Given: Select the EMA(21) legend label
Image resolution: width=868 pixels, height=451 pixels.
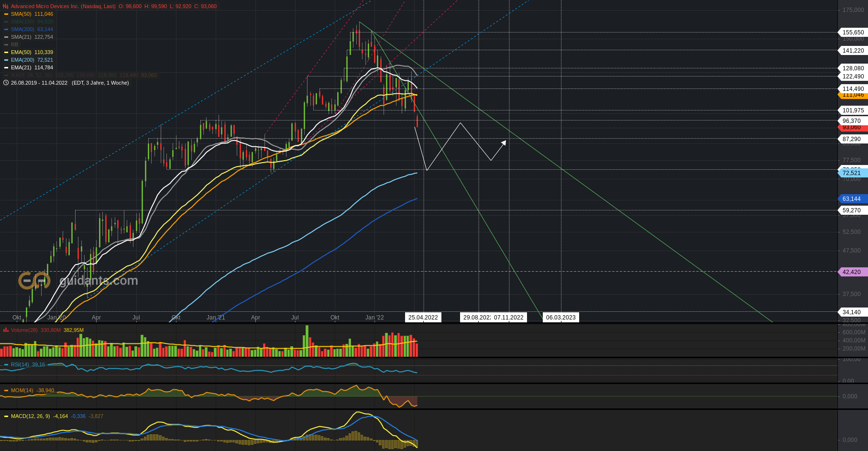Looking at the screenshot, I should [21, 67].
